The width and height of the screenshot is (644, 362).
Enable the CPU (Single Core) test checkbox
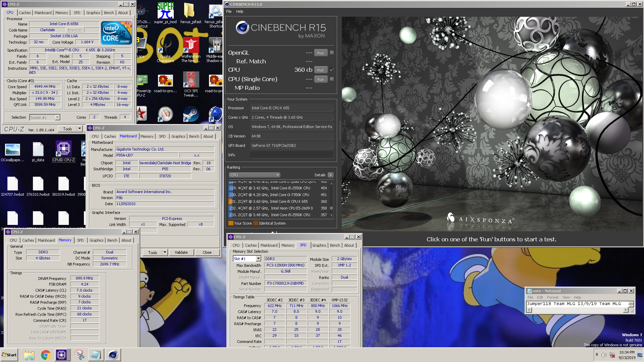click(x=332, y=79)
